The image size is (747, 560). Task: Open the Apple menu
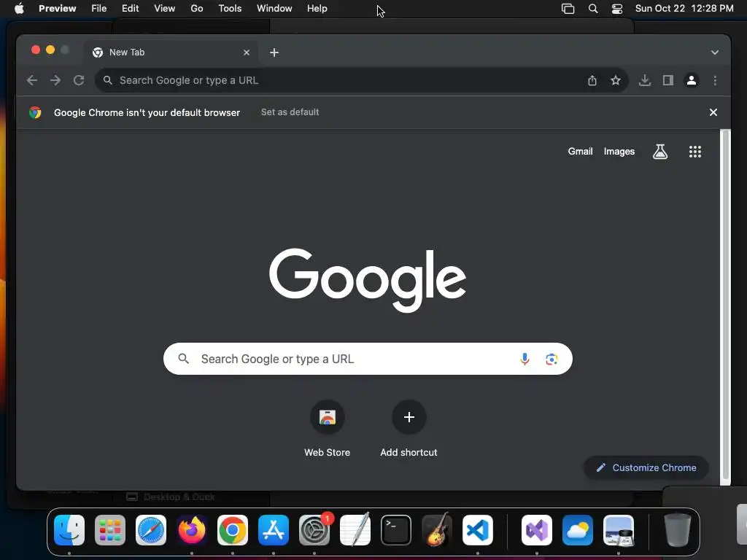(x=19, y=9)
